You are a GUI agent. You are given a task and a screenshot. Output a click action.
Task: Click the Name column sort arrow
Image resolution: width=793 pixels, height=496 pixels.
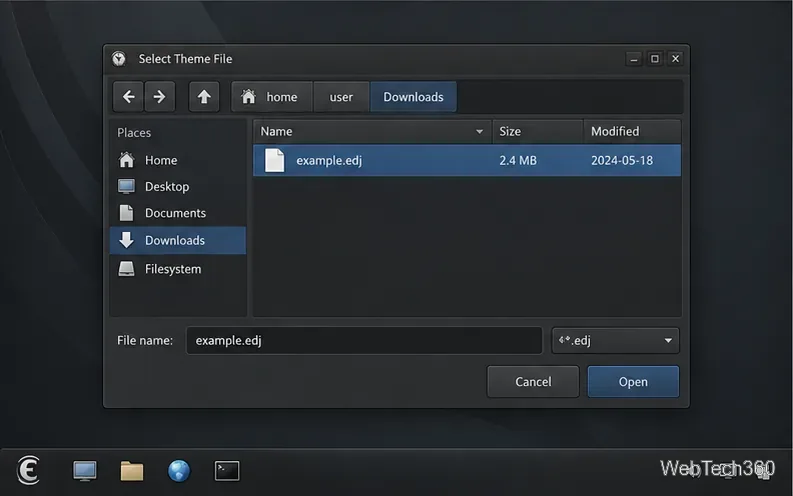[479, 131]
